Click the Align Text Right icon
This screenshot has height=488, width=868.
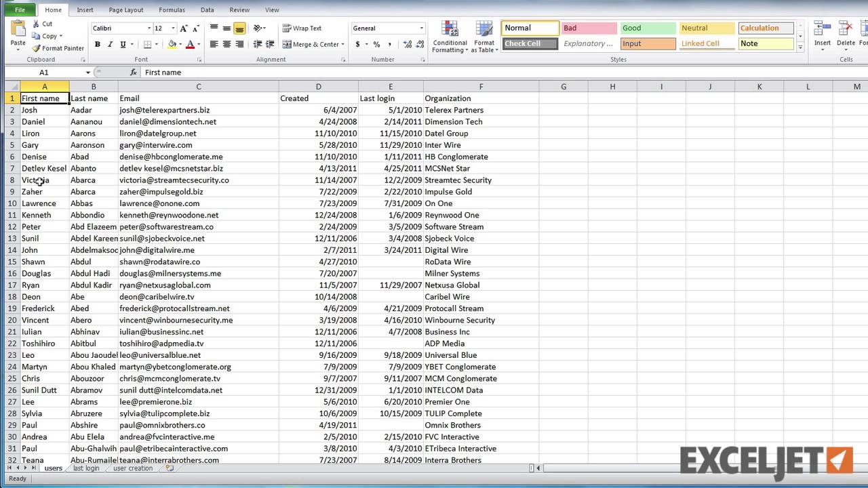(x=239, y=44)
